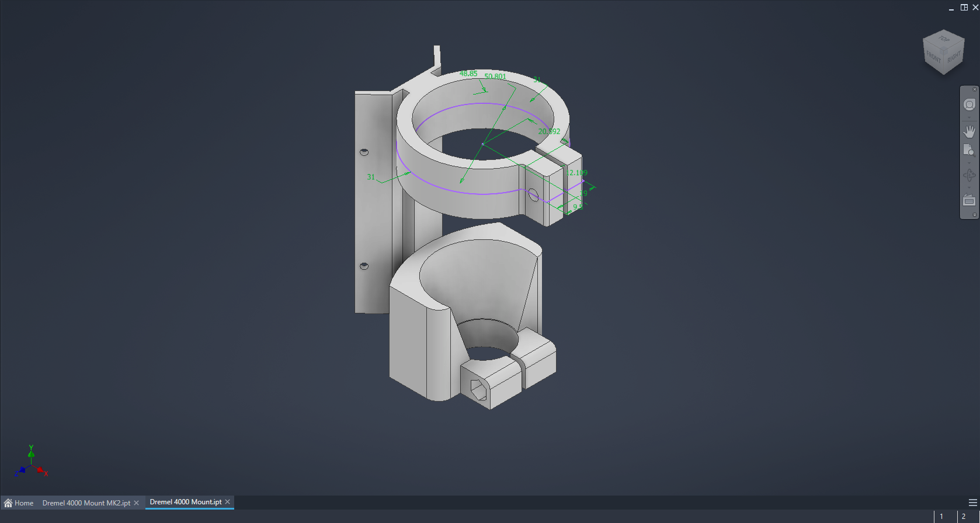Pick the upper mounting hole on back plate
This screenshot has width=980, height=523.
tap(364, 152)
